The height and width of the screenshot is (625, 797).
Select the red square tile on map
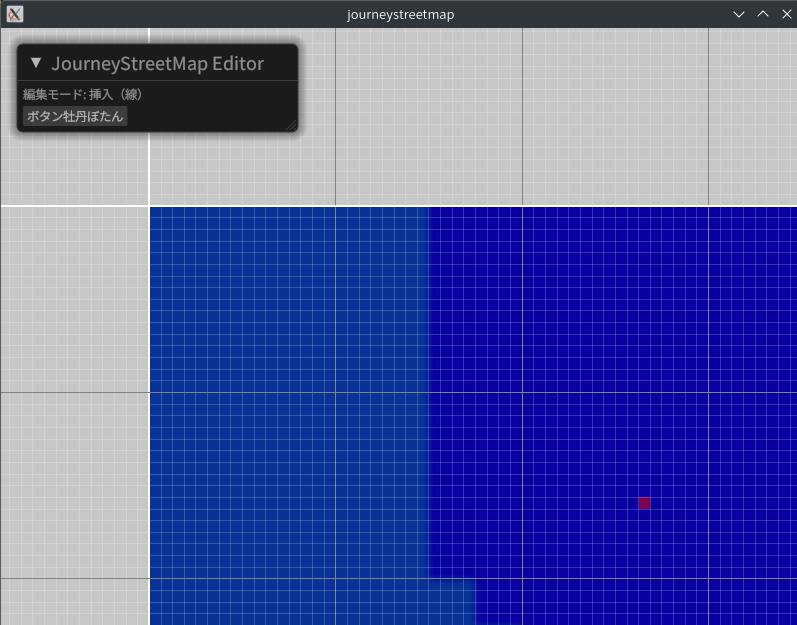tap(644, 503)
